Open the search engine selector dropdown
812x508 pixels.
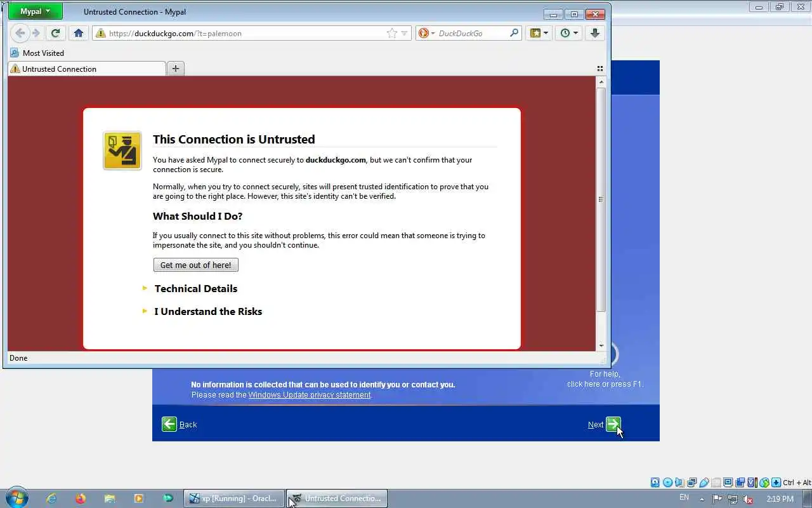[x=427, y=33]
